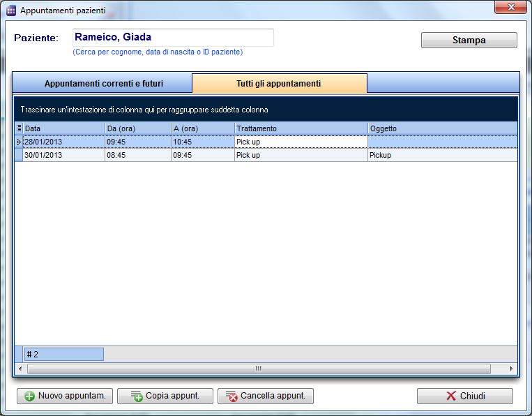The width and height of the screenshot is (532, 416).
Task: Select Pick up treatment cell in 28/01/2013 row
Action: (301, 142)
